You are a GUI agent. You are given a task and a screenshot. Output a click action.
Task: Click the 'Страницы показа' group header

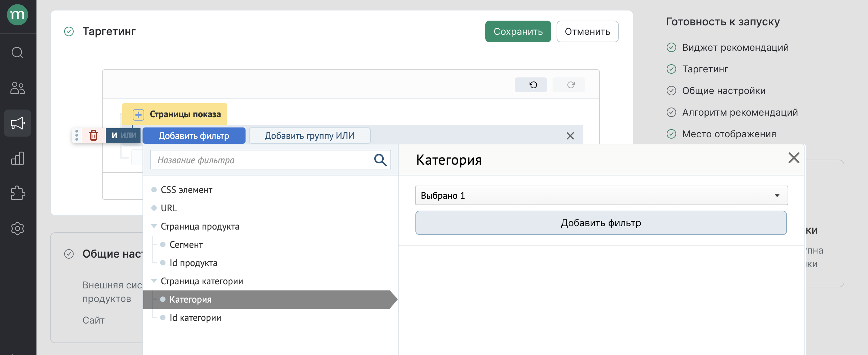click(175, 114)
